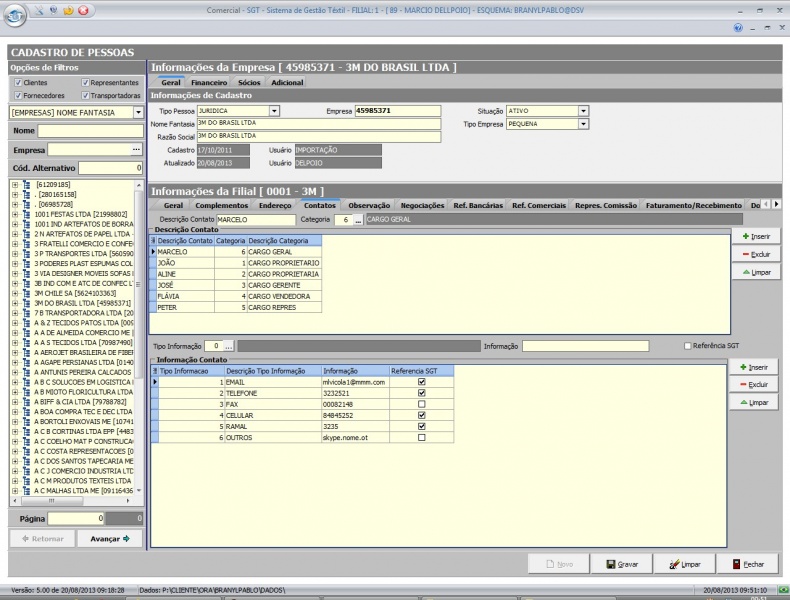
Task: Switch to the Financeiro tab
Action: coord(210,82)
